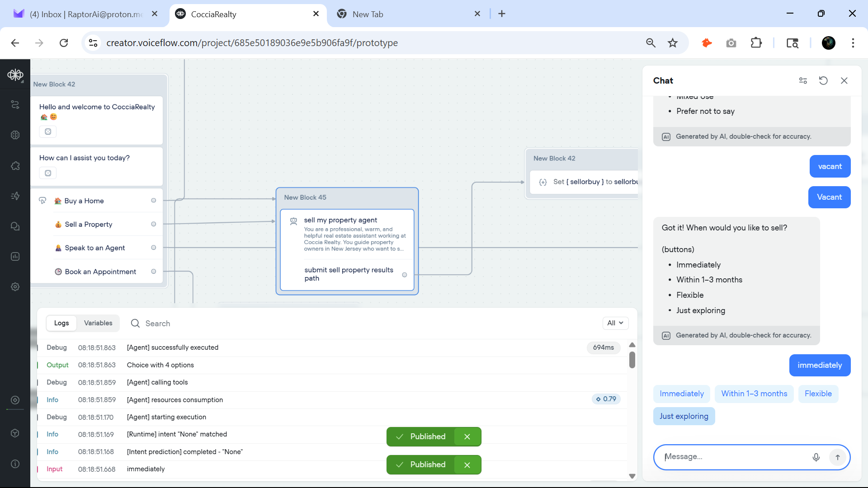
Task: Open the analytics chart icon in sidebar
Action: click(15, 256)
